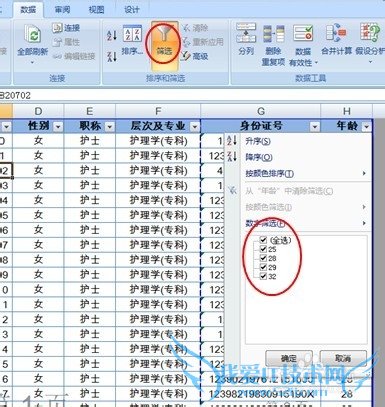Expand Refresh All dropdown arrow
Image resolution: width=385 pixels, height=407 pixels.
[x=33, y=62]
